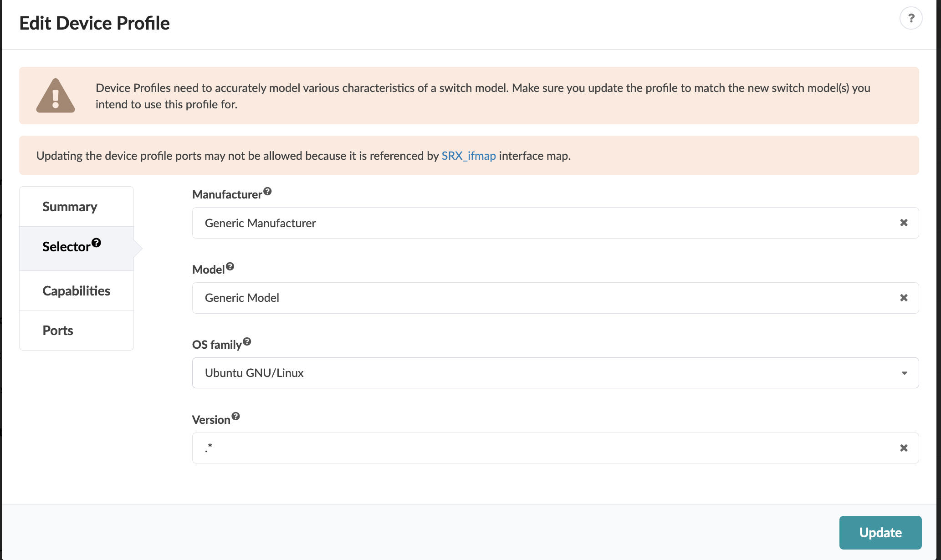941x560 pixels.
Task: Open the SRX_ifmap interface map link
Action: tap(468, 156)
